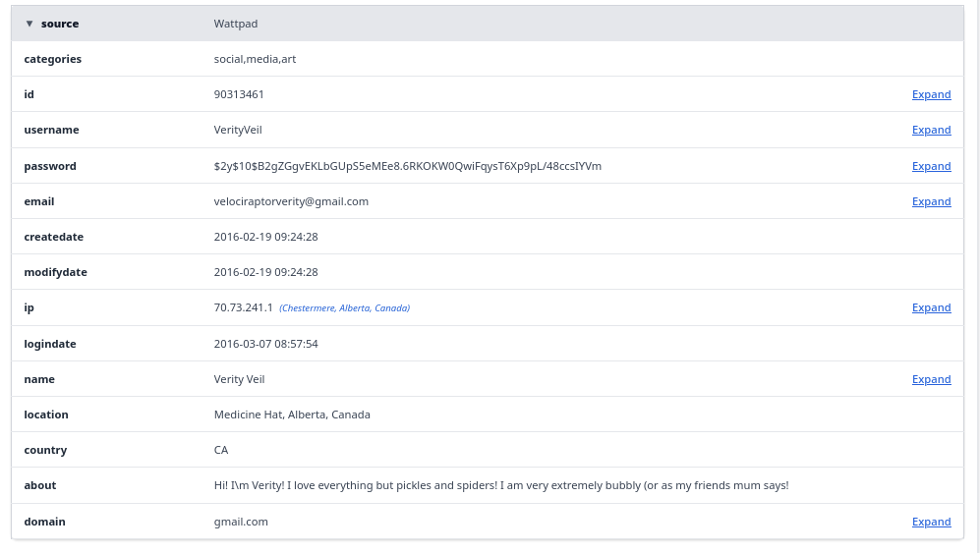Expand the name row

pyautogui.click(x=931, y=380)
